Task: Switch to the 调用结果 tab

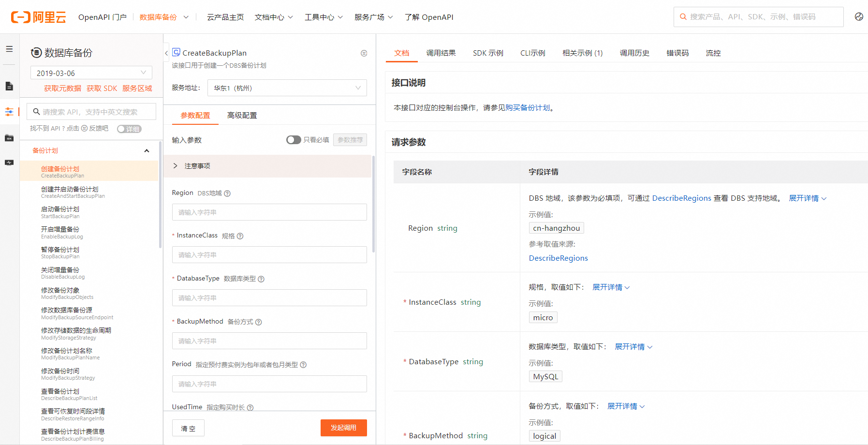Action: click(x=441, y=53)
